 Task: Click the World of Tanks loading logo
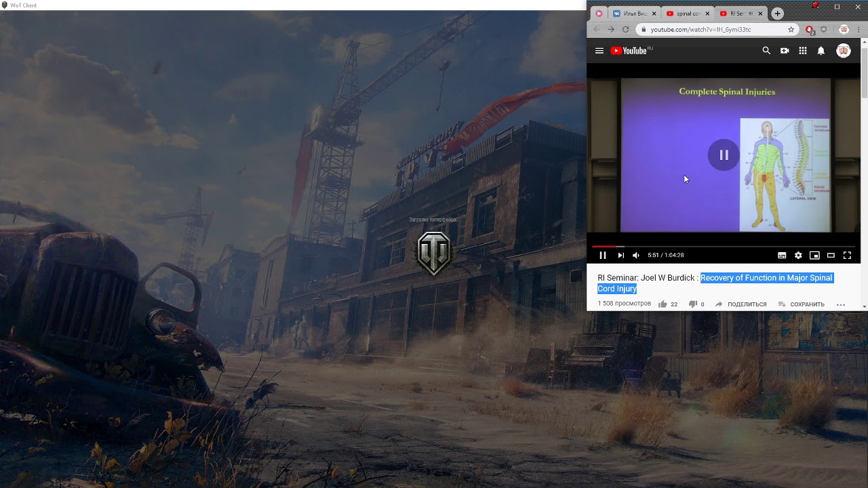(434, 252)
